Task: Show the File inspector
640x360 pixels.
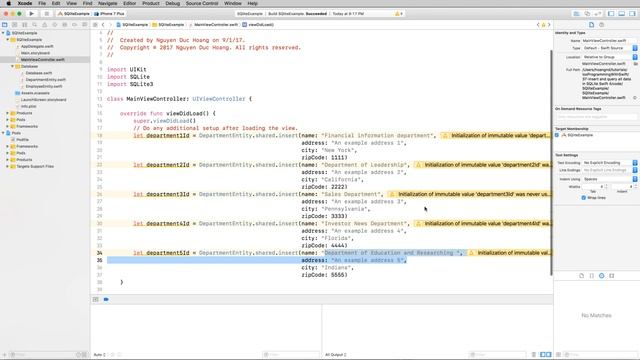Action: click(591, 24)
